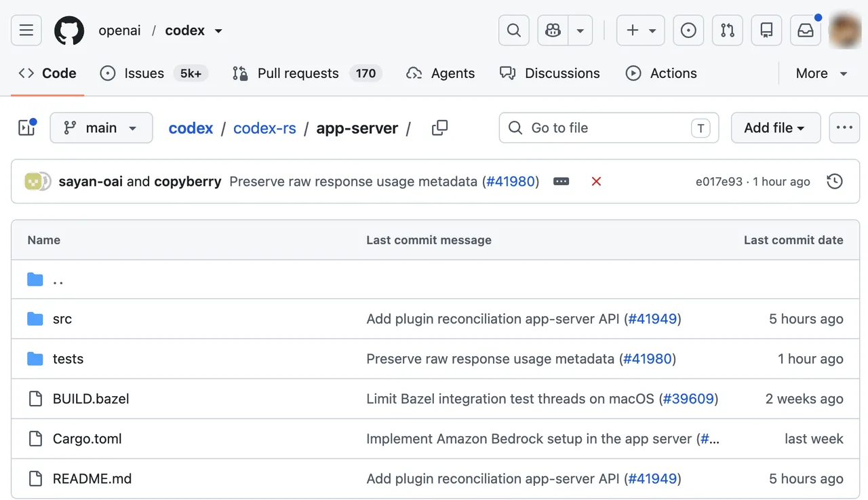The image size is (868, 500).
Task: Open the pull requests shortcut icon in header
Action: [x=728, y=31]
